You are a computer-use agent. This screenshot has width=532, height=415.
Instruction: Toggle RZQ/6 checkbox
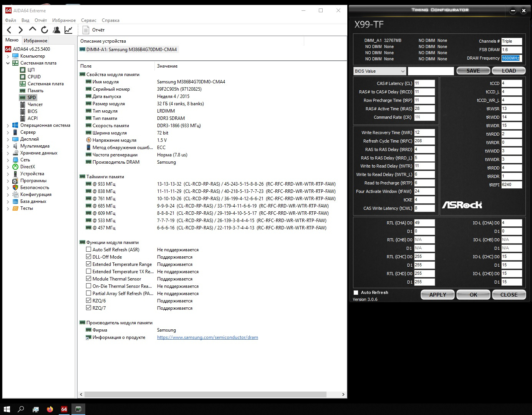tap(89, 301)
